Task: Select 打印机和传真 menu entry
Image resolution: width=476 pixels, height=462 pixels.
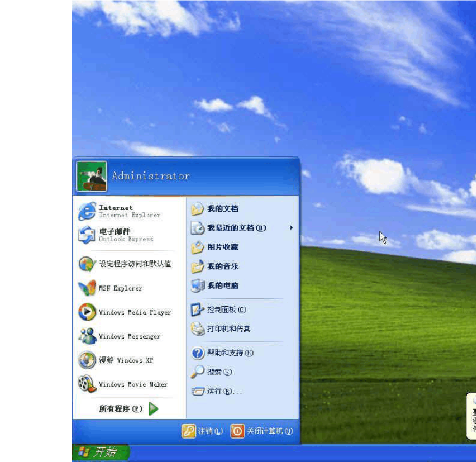Action: coord(228,329)
